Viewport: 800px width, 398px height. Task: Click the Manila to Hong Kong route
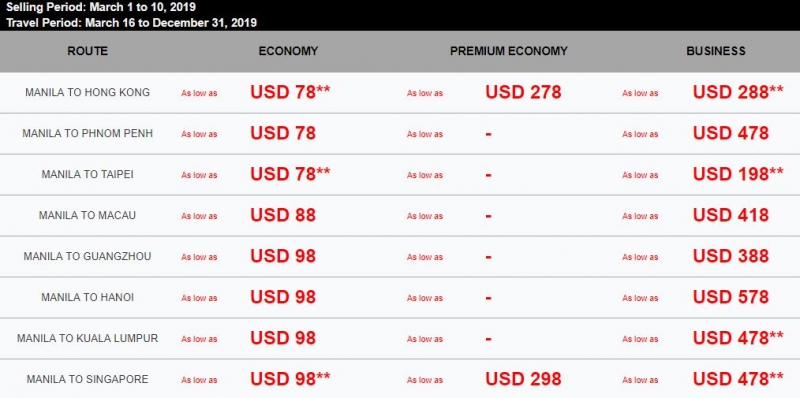click(87, 92)
